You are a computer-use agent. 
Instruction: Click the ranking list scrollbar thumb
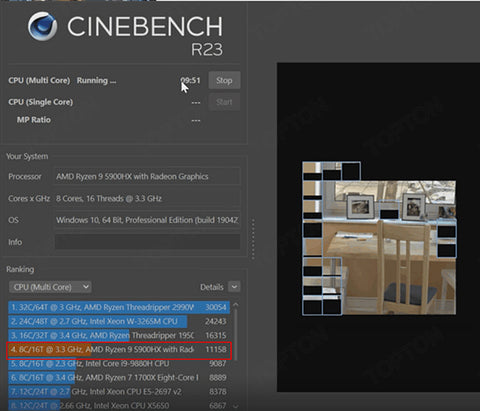click(236, 334)
